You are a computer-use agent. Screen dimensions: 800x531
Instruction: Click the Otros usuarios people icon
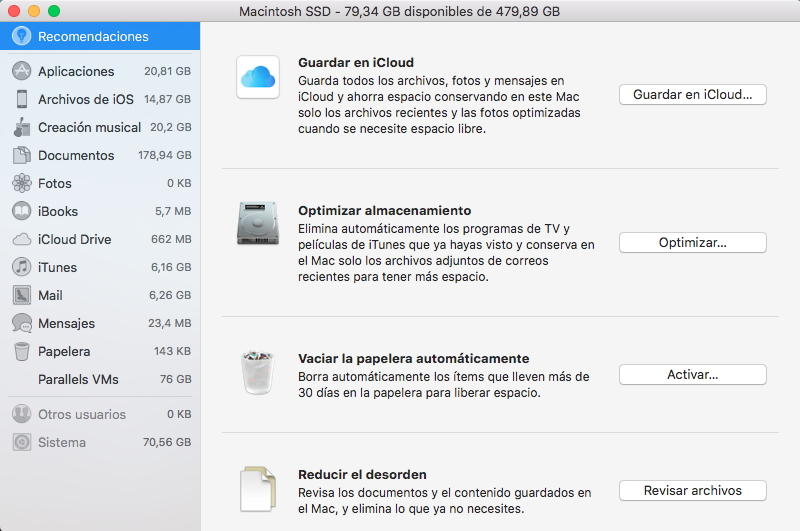point(21,414)
